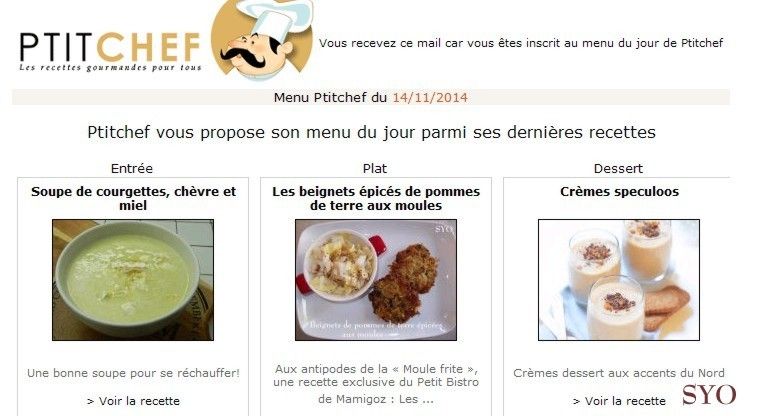762x416 pixels.
Task: Open the Crèmes speculoos glasses photo
Action: [x=619, y=280]
